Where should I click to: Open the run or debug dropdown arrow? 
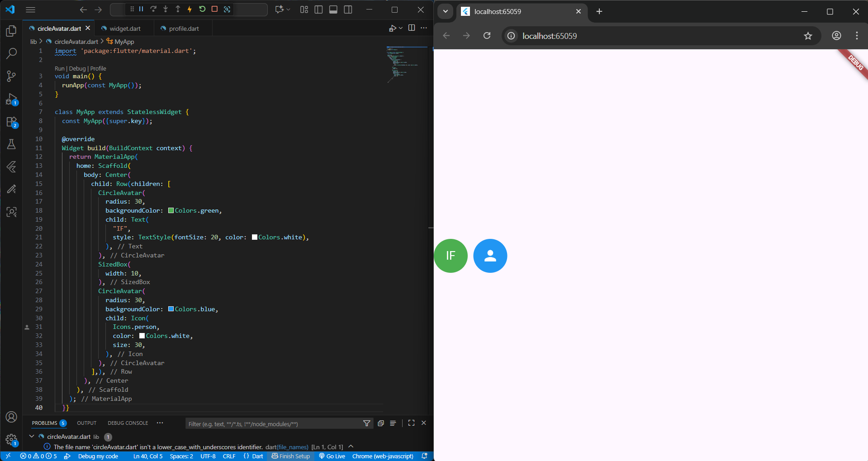point(401,28)
